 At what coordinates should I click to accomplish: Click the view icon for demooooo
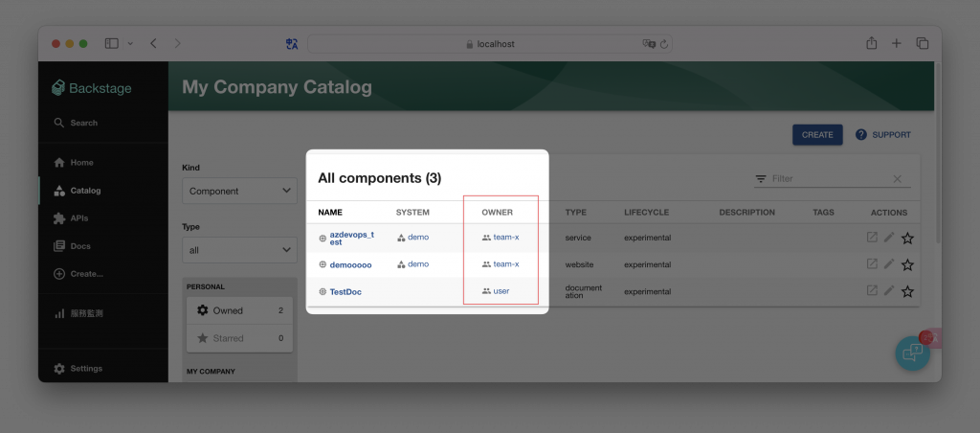tap(872, 264)
